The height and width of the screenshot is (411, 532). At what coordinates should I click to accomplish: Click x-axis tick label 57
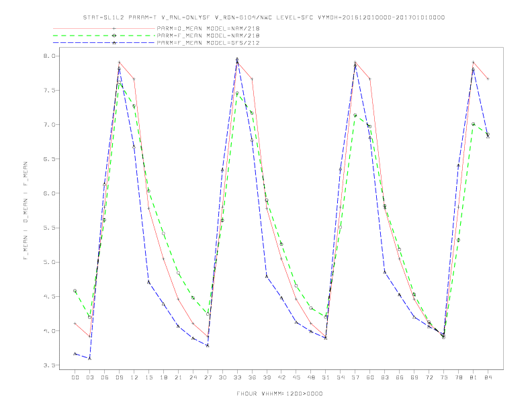355,377
